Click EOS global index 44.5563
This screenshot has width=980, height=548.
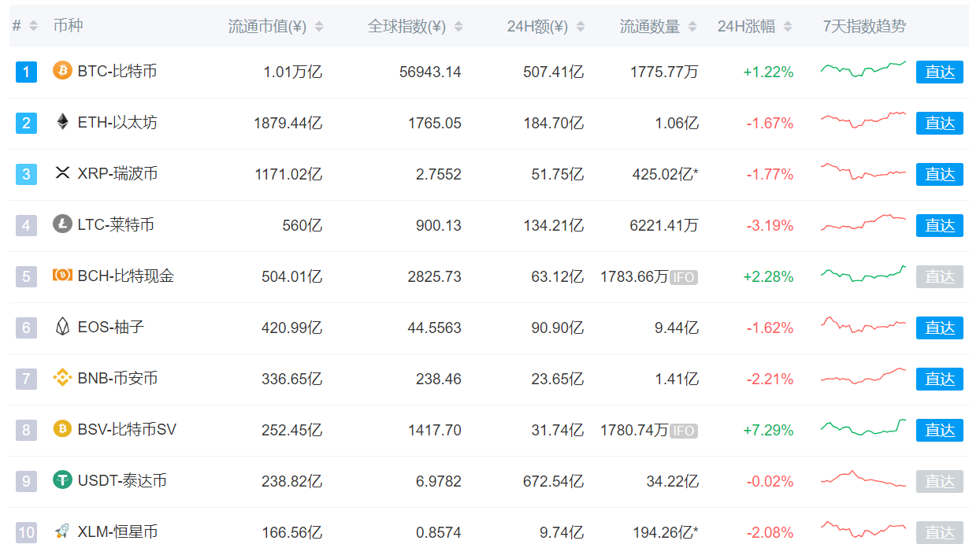click(435, 328)
